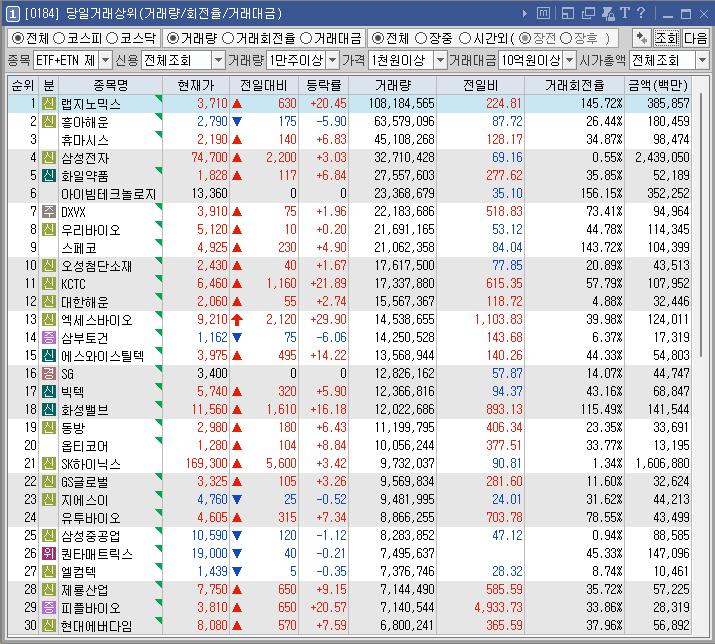The height and width of the screenshot is (644, 715).
Task: Select the 거래량 sort radio button
Action: [x=172, y=38]
